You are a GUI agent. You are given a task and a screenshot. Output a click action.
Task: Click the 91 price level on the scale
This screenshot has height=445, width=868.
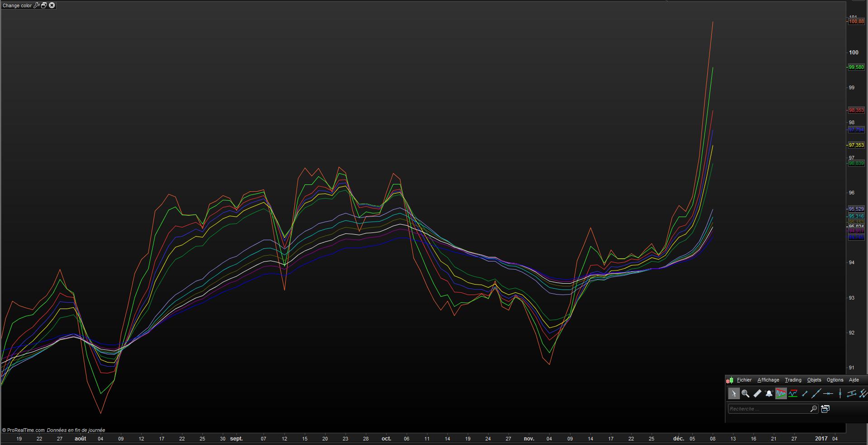click(x=852, y=368)
